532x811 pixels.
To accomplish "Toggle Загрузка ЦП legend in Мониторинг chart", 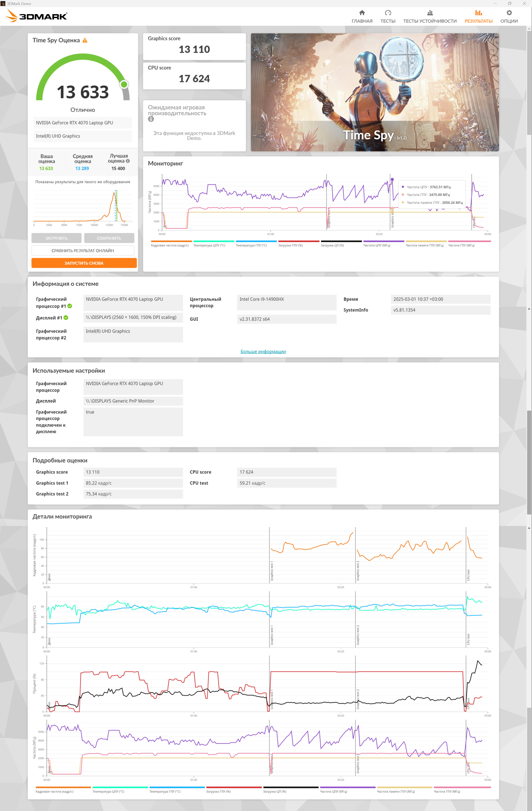I will [x=341, y=243].
